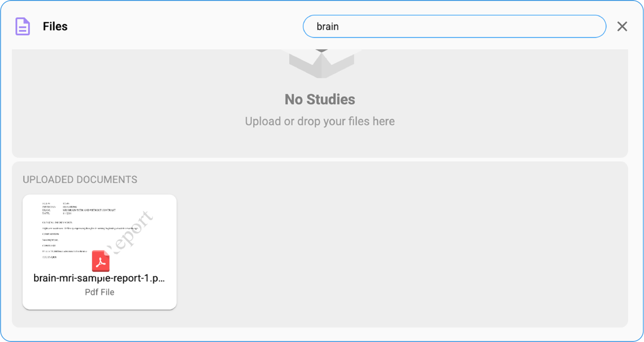Click the header bar between Files title and search
This screenshot has width=644, height=342.
(x=187, y=27)
